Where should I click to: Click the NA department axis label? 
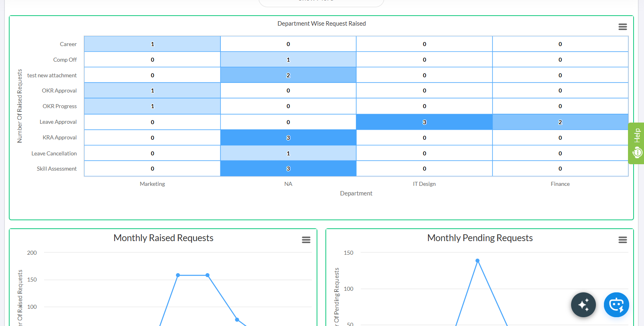pos(288,184)
